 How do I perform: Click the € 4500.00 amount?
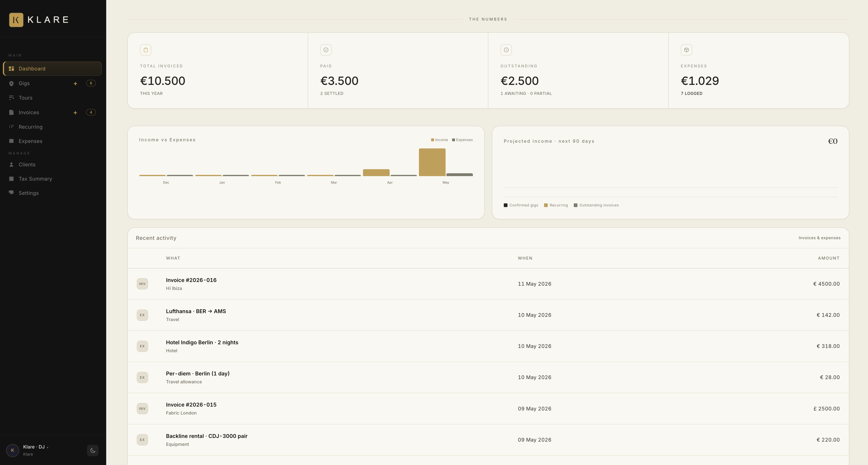[826, 284]
